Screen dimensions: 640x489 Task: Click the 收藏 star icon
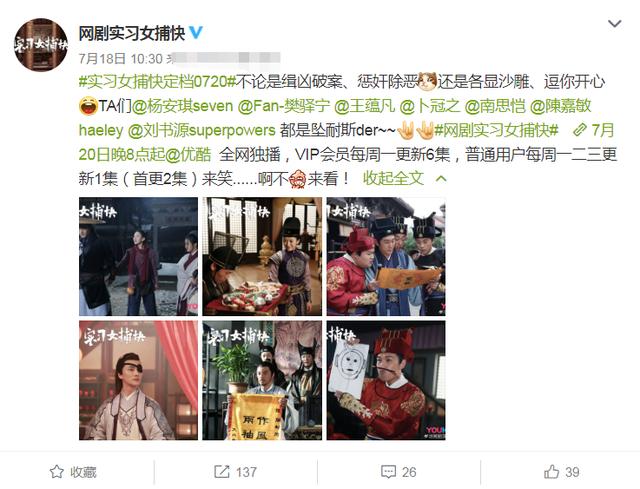pyautogui.click(x=57, y=472)
